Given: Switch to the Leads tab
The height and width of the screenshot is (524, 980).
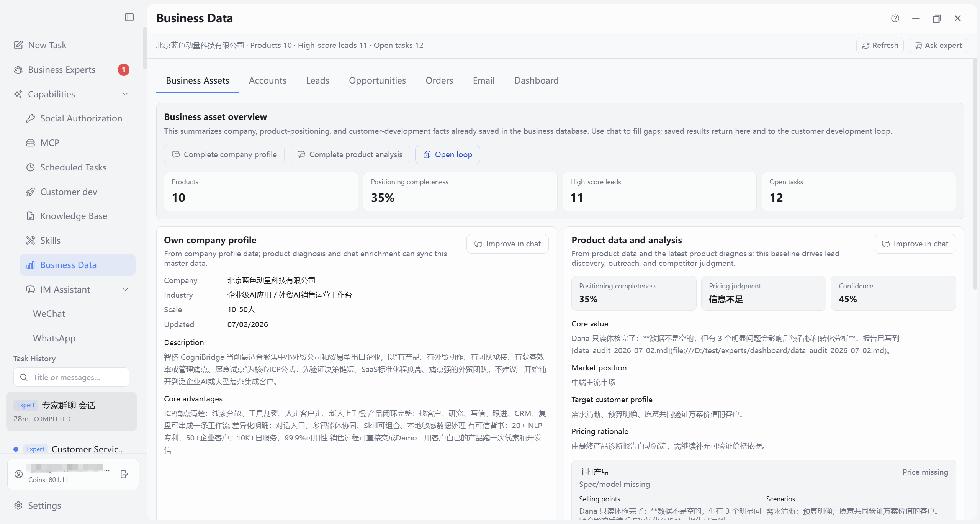Looking at the screenshot, I should point(317,80).
